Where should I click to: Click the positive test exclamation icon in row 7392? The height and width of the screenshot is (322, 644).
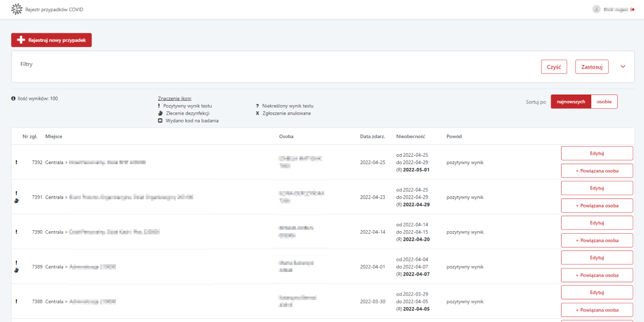16,162
